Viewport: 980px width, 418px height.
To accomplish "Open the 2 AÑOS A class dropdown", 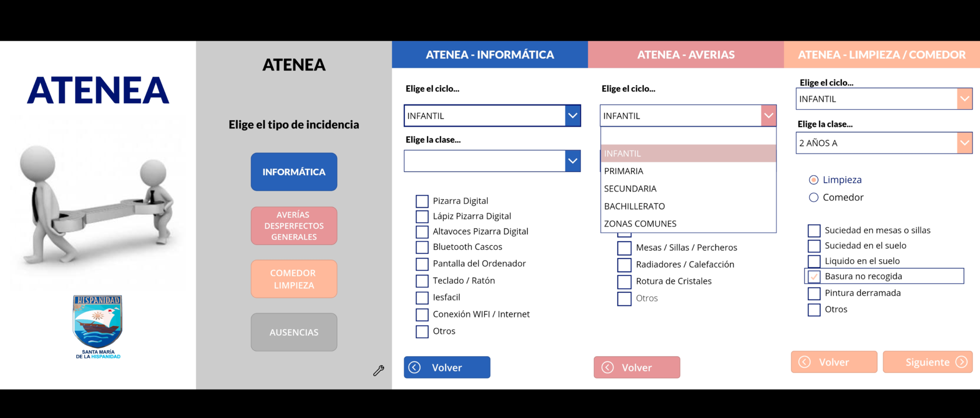I will click(964, 143).
